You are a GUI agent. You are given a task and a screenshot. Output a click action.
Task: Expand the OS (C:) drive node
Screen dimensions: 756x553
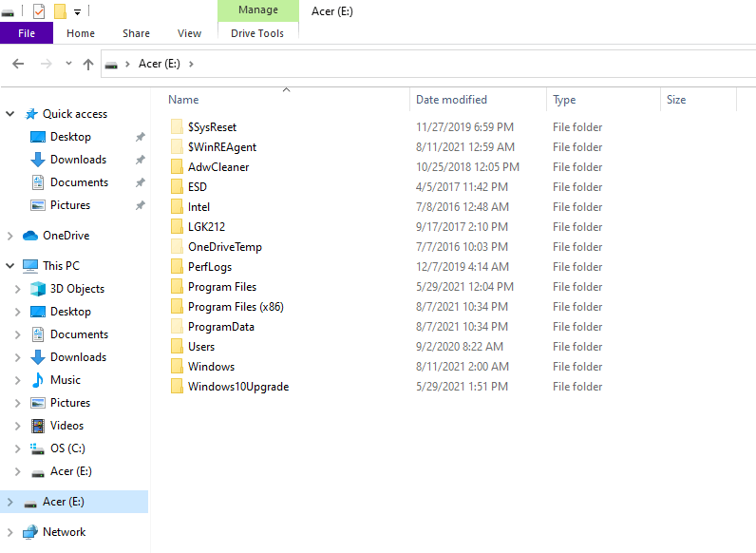pyautogui.click(x=18, y=448)
